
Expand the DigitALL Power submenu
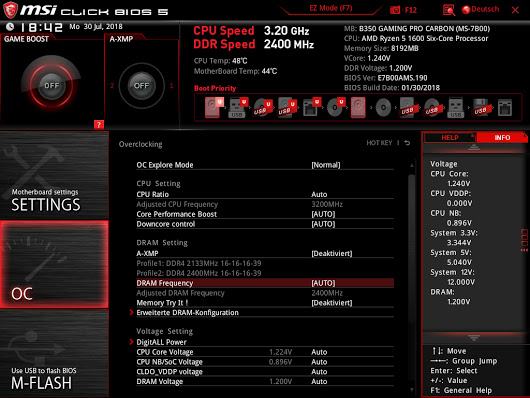coord(265,342)
